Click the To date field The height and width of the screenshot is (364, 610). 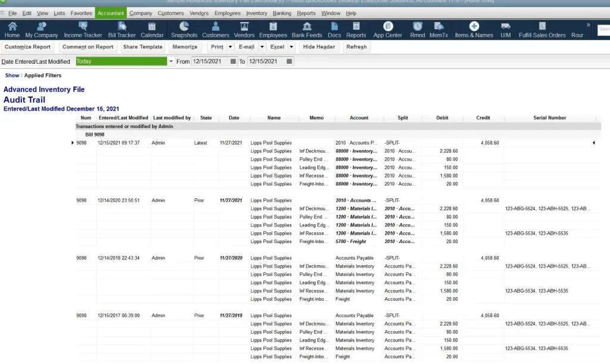[266, 61]
